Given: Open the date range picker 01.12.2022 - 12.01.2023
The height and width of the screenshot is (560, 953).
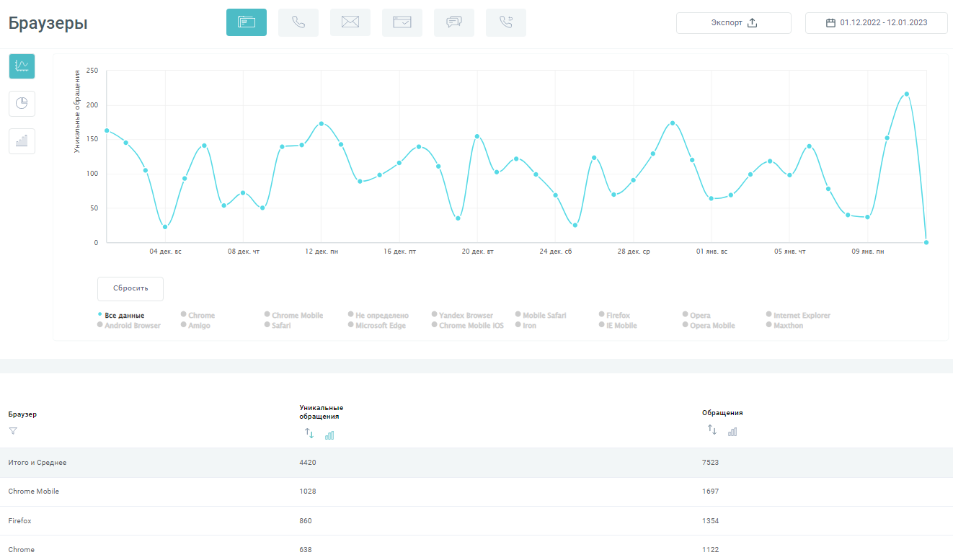Looking at the screenshot, I should [x=877, y=23].
